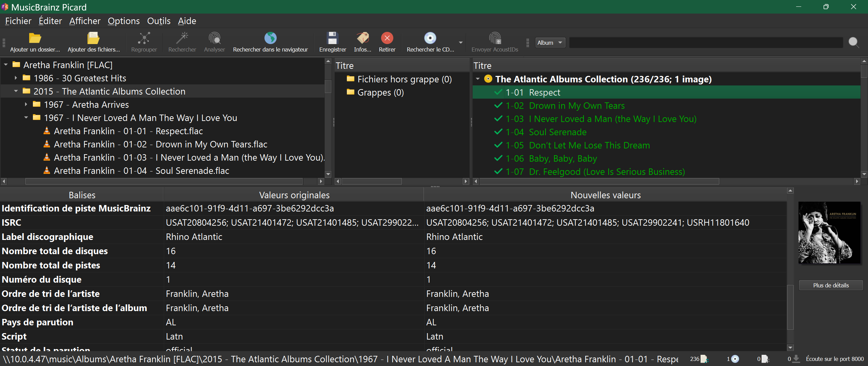Open the Options menu
Viewport: 868px width, 366px height.
pyautogui.click(x=123, y=21)
